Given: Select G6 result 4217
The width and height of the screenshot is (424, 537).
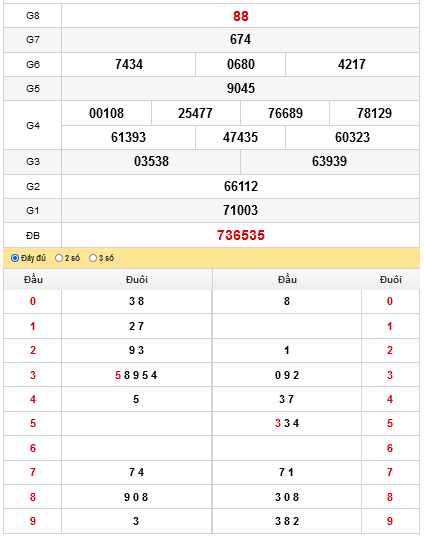Looking at the screenshot, I should point(352,64).
